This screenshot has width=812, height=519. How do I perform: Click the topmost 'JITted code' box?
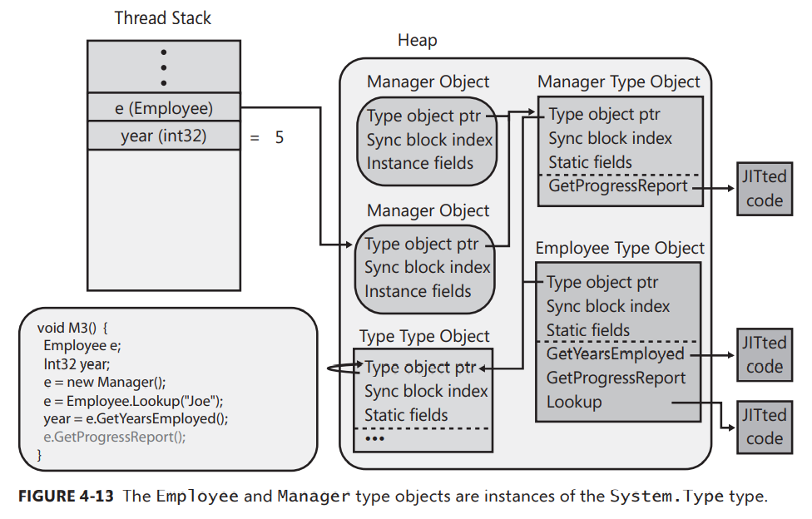pyautogui.click(x=764, y=188)
